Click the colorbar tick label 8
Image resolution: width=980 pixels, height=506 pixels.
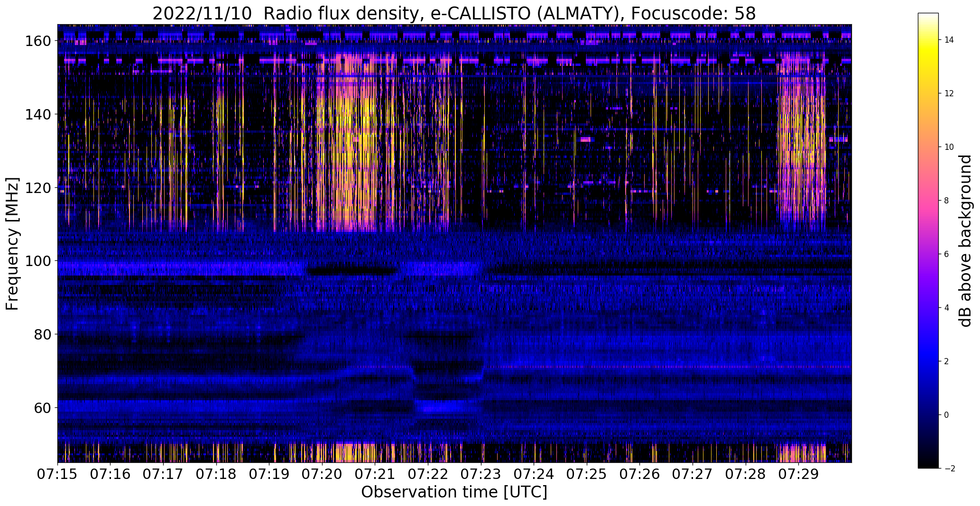point(947,201)
